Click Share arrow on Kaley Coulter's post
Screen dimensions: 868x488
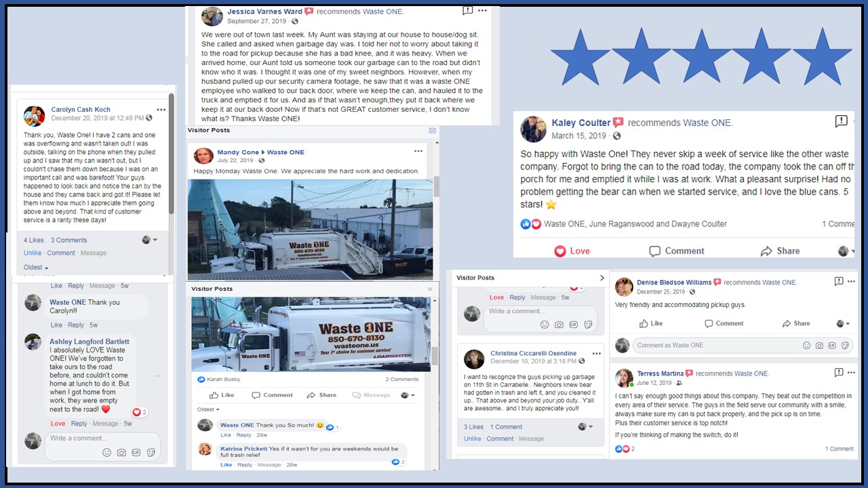(766, 251)
